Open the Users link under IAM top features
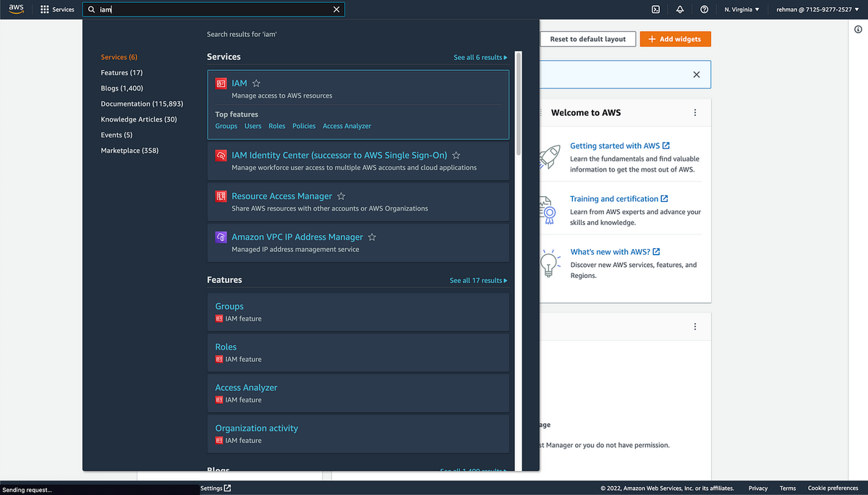 tap(253, 126)
